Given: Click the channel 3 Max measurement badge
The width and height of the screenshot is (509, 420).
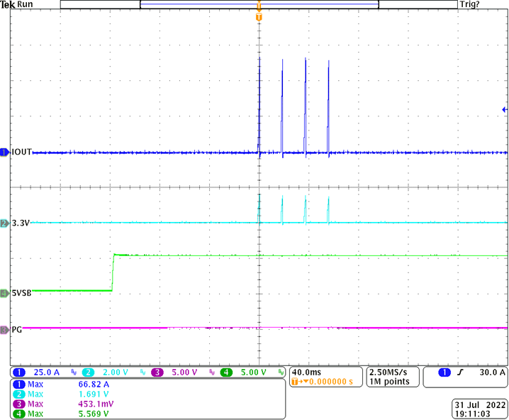Looking at the screenshot, I should coord(19,404).
